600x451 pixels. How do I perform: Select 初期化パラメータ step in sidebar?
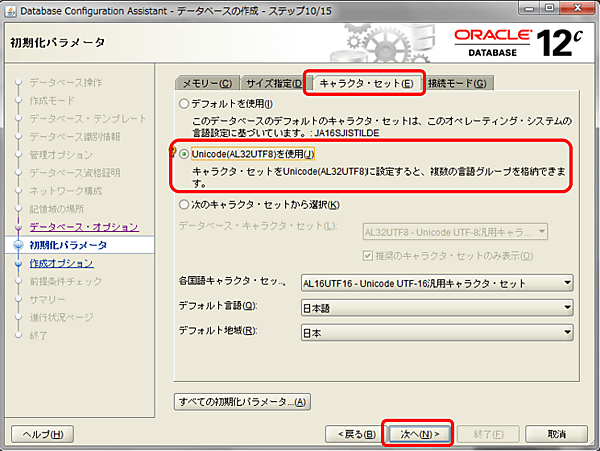coord(68,245)
